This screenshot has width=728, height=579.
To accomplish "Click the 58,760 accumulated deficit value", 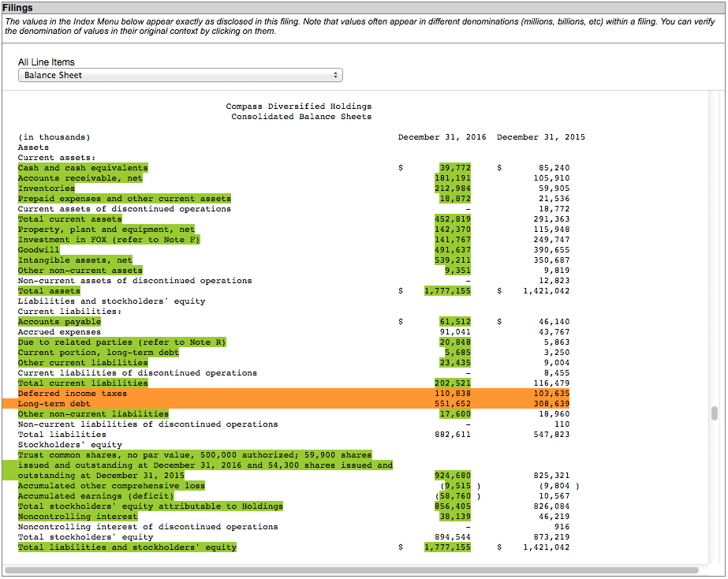I will (x=455, y=496).
